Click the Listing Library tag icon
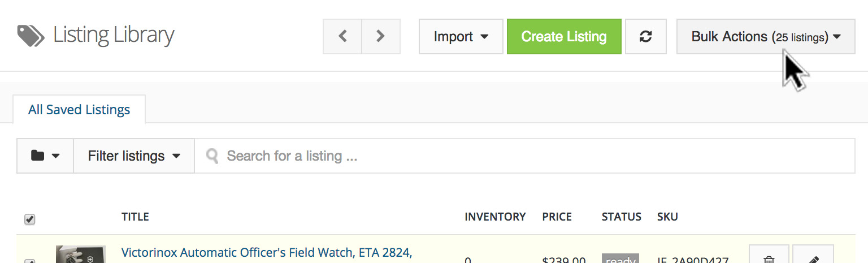The image size is (868, 263). (31, 36)
